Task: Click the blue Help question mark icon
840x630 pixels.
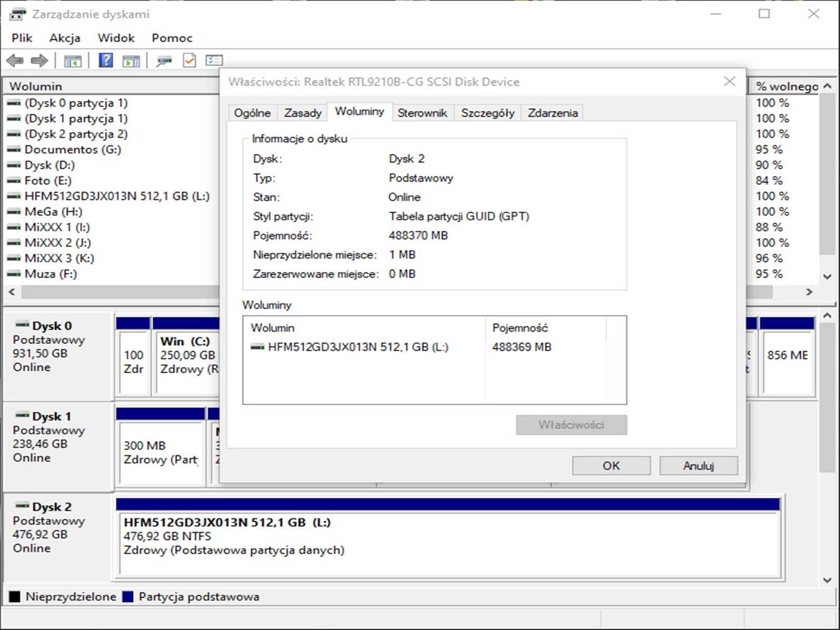Action: (x=106, y=60)
